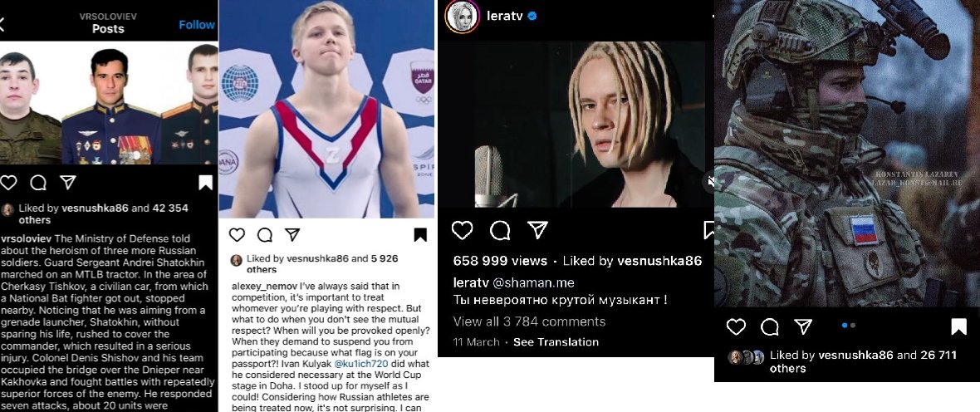Like the leratv video post
The height and width of the screenshot is (412, 980).
click(462, 231)
